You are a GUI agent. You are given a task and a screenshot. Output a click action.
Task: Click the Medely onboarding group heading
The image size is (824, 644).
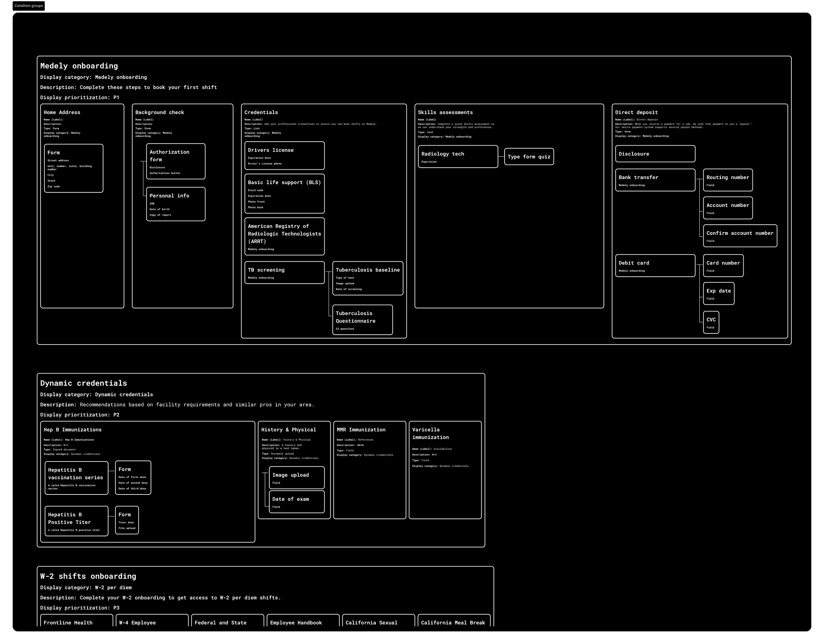(79, 66)
